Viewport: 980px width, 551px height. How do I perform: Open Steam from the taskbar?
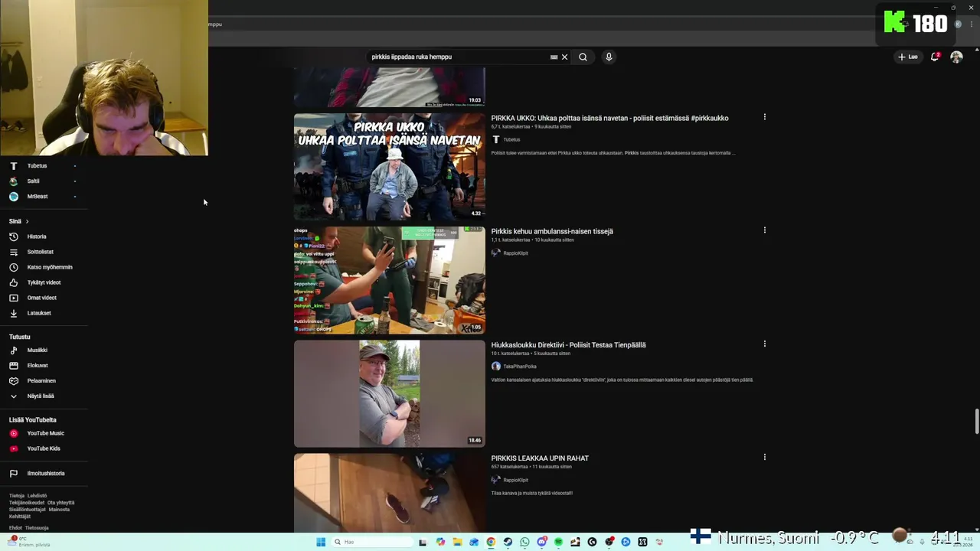point(508,542)
